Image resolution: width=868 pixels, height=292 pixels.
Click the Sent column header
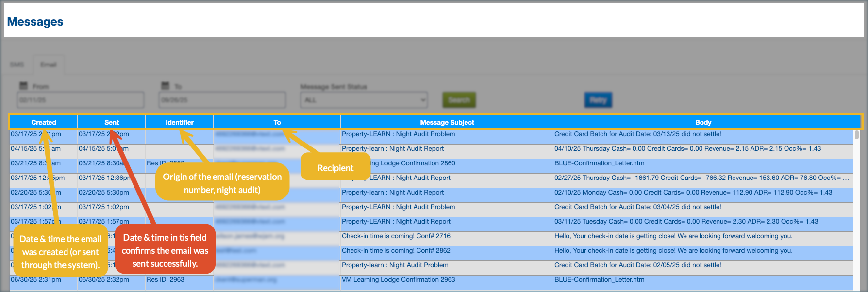[x=112, y=122]
